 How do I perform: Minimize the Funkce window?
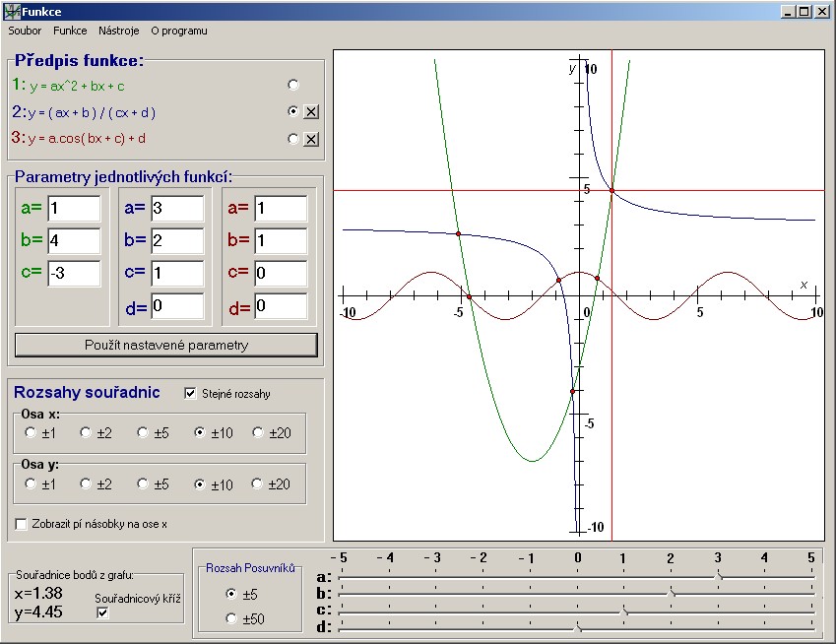[788, 11]
